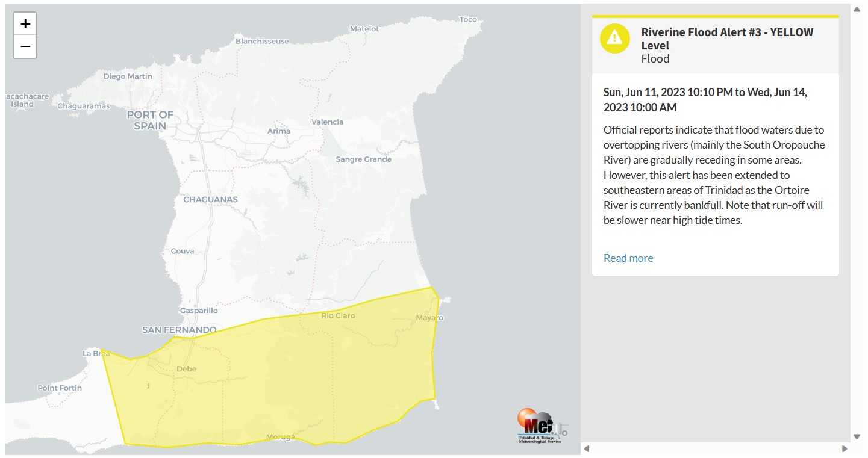Viewport: 868px width, 458px height.
Task: Click the horizontal scrollbar left arrow
Action: point(587,448)
